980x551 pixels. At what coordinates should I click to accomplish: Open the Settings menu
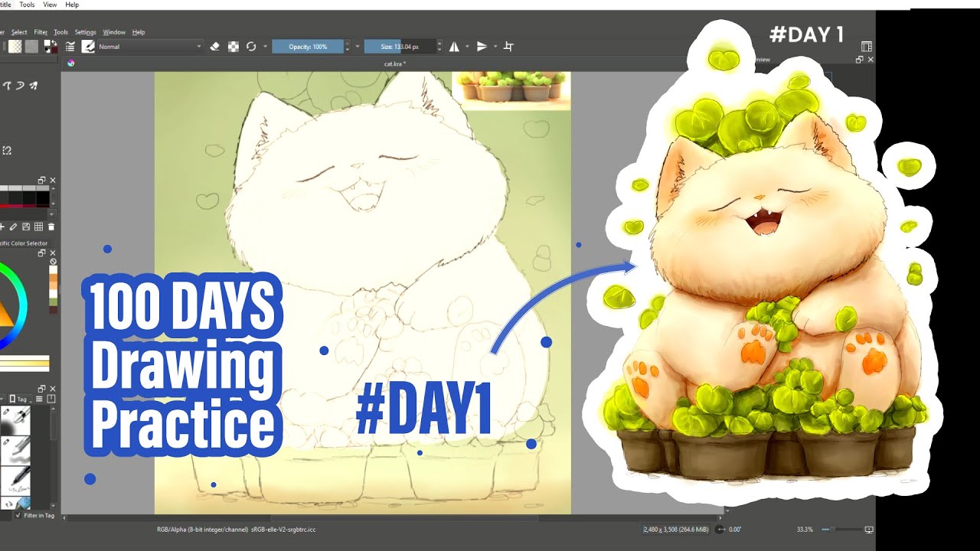point(85,32)
